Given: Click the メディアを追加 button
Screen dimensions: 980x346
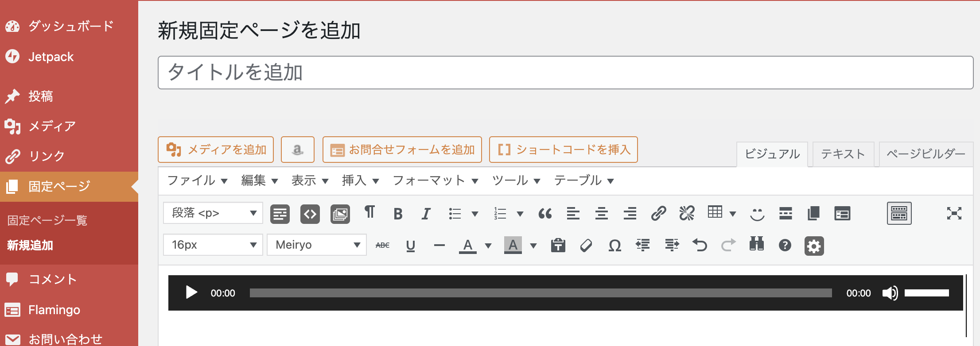Looking at the screenshot, I should point(216,150).
